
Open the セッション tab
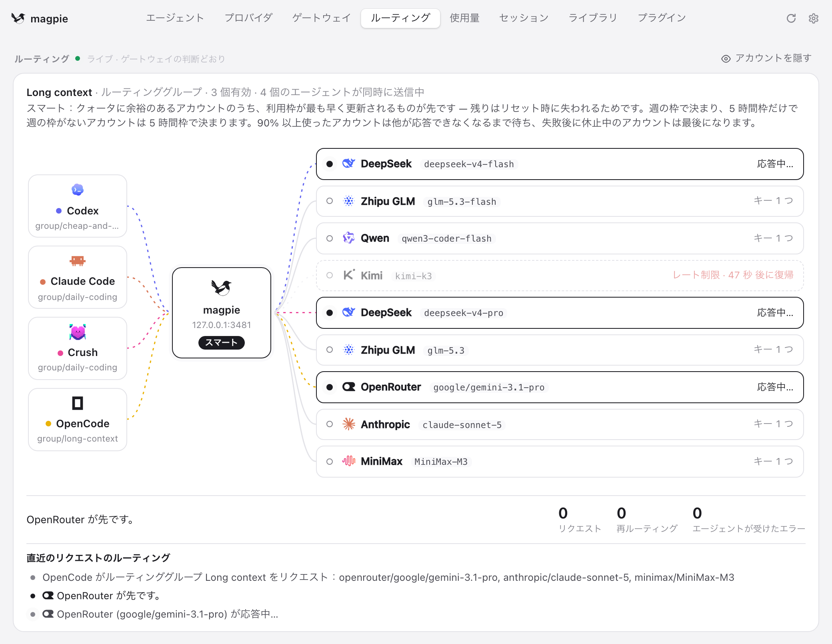coord(524,18)
